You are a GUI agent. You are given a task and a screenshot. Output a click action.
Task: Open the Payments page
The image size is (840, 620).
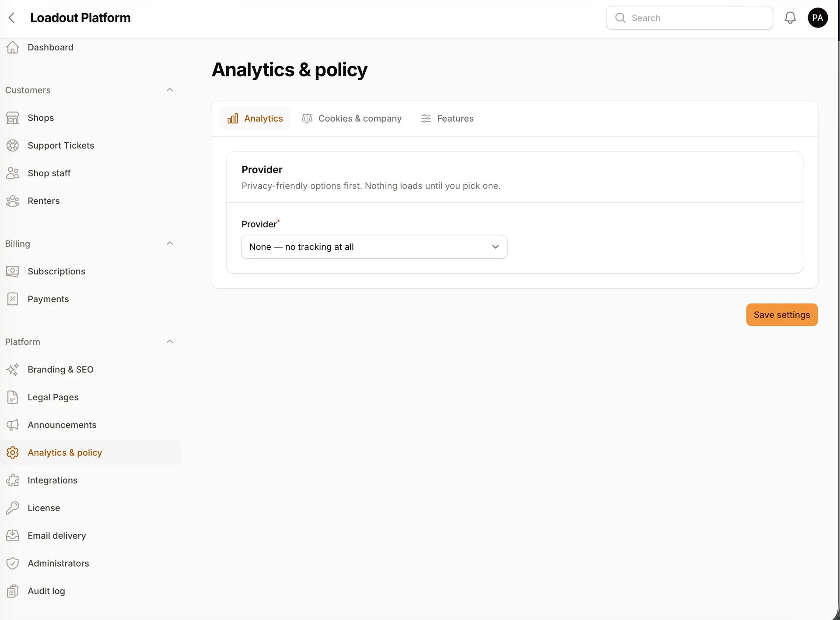[x=91, y=299]
